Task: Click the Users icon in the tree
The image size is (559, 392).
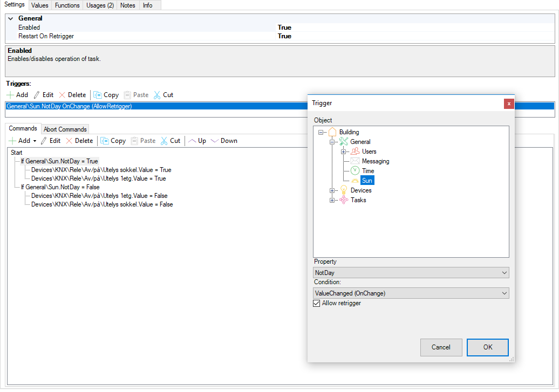Action: point(355,152)
